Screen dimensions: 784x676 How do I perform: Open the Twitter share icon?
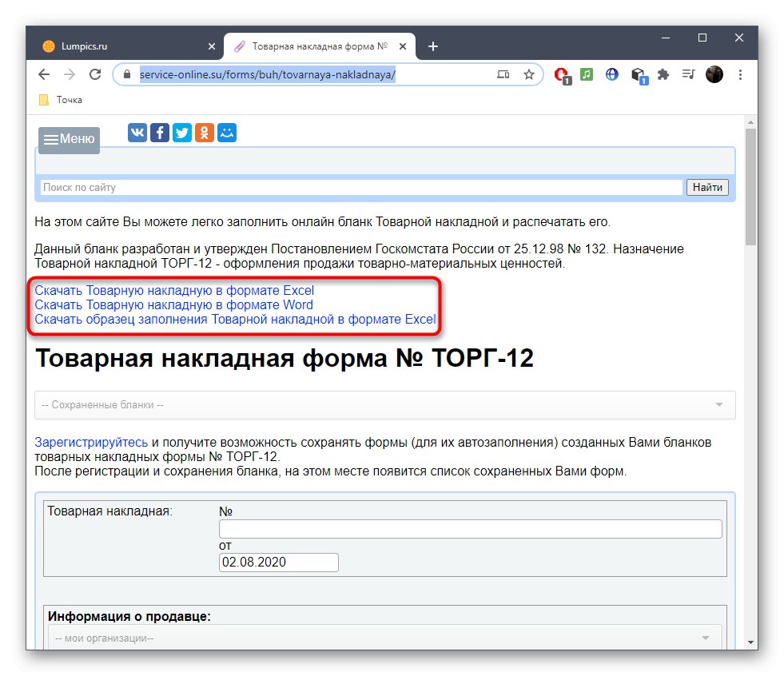(x=181, y=133)
